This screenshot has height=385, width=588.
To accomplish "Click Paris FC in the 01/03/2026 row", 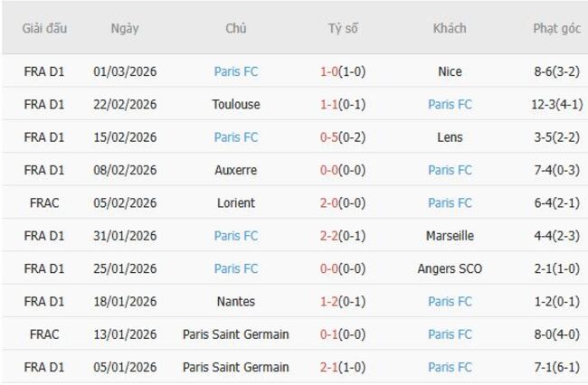I will point(236,71).
